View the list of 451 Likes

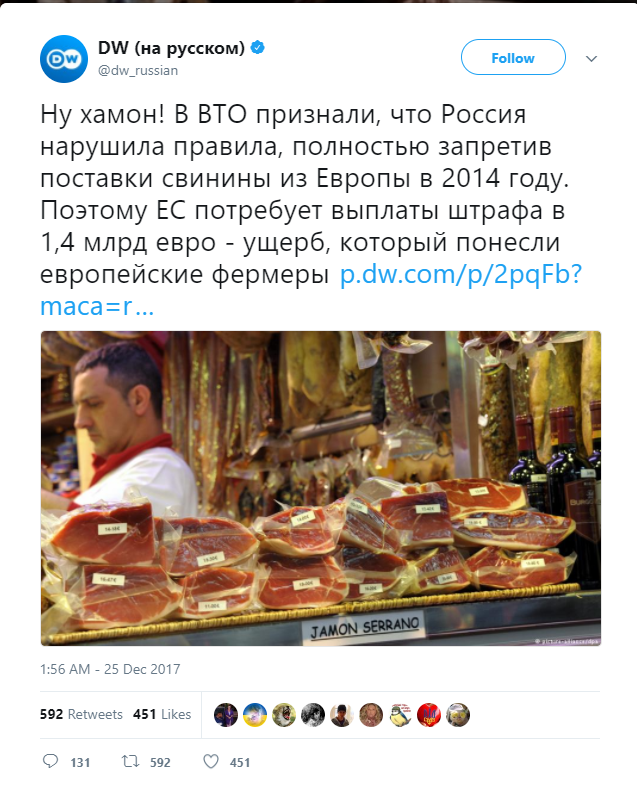(x=162, y=714)
